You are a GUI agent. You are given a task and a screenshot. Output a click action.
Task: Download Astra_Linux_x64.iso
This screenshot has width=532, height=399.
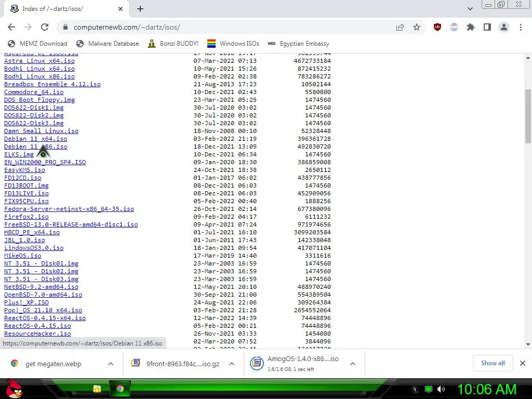[39, 61]
